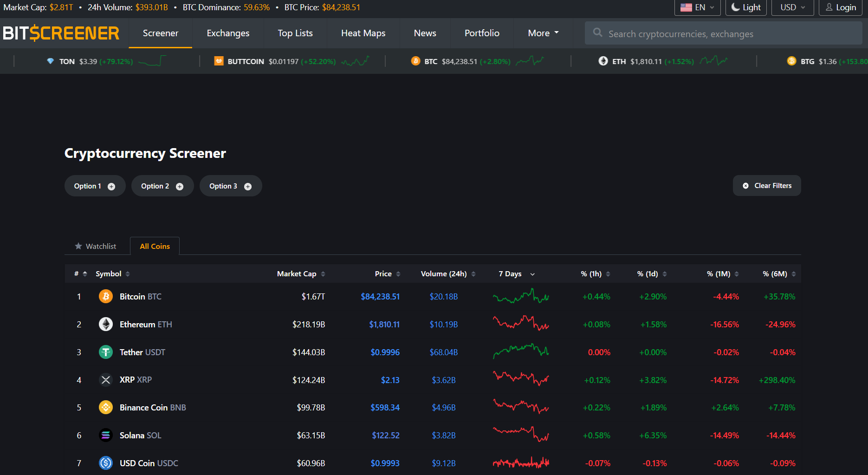Click the Login button

[841, 7]
